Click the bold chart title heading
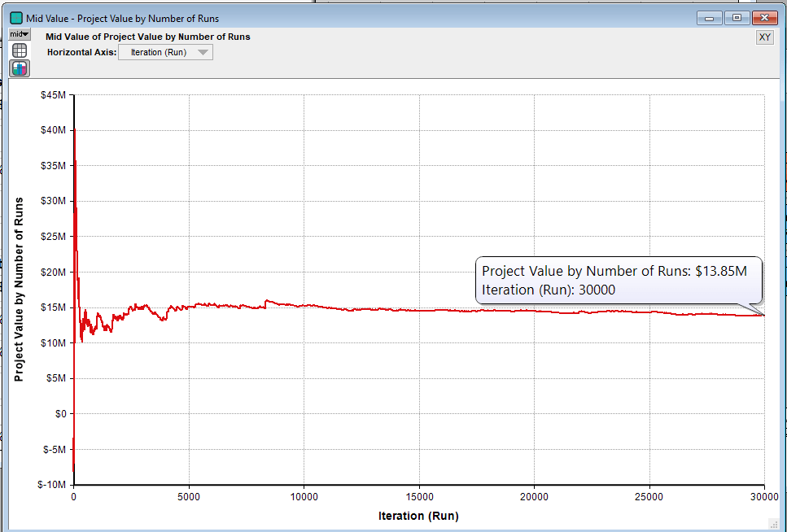The width and height of the screenshot is (787, 532). [148, 37]
